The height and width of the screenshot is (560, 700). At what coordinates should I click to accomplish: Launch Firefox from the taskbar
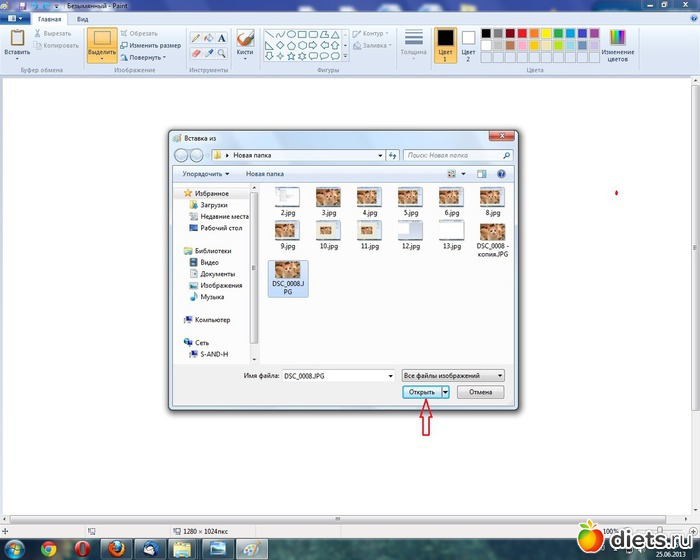[117, 548]
